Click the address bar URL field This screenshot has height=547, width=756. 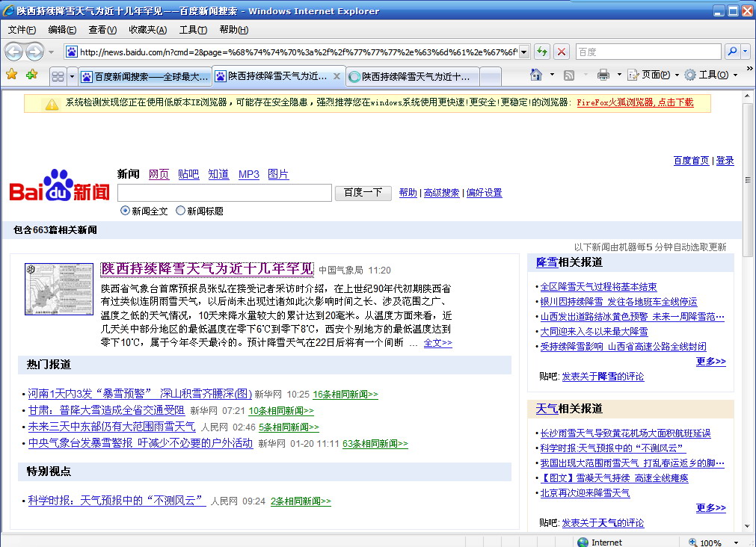click(x=298, y=52)
